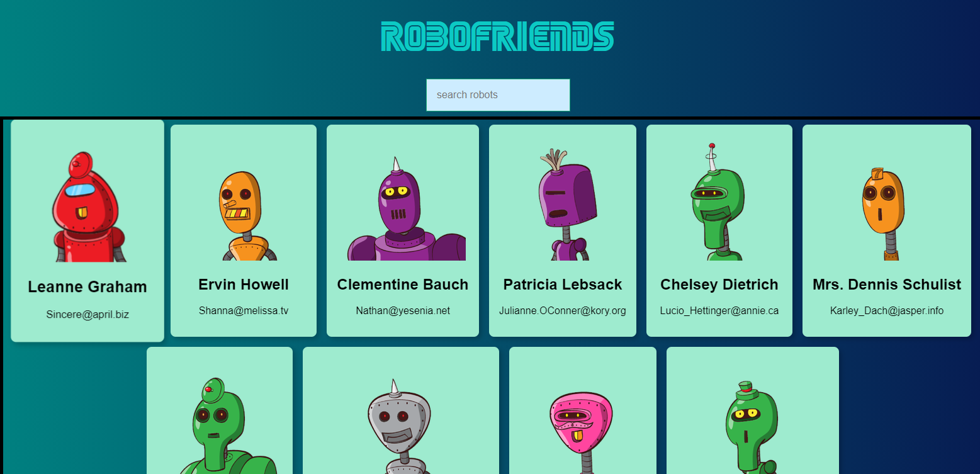Click the email Shanna@melissa.tv
This screenshot has width=980, height=474.
[x=244, y=310]
